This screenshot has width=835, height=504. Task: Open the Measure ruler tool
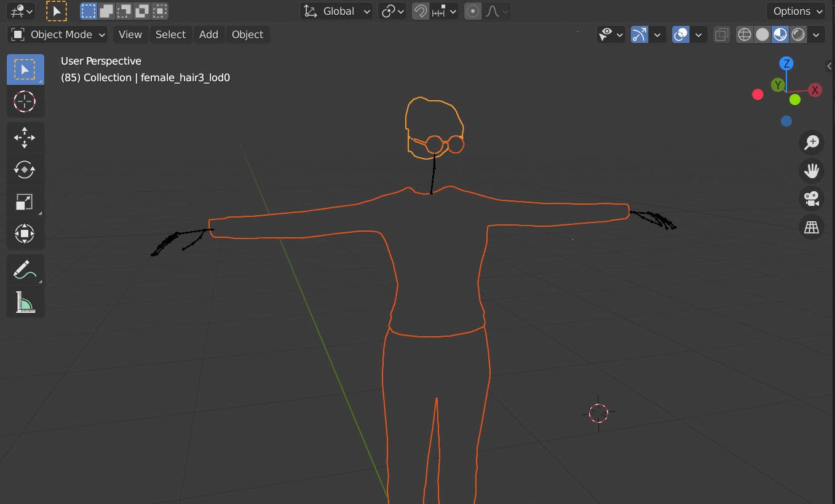coord(25,302)
